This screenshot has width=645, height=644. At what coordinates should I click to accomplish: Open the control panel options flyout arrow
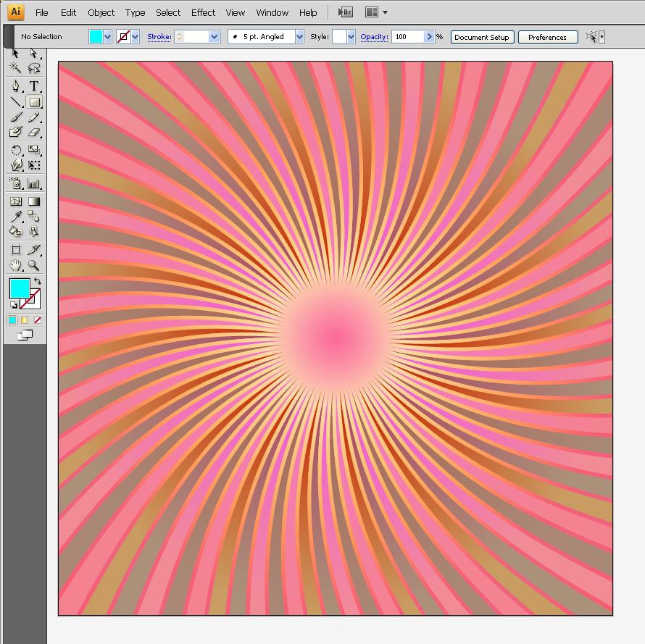coord(602,37)
